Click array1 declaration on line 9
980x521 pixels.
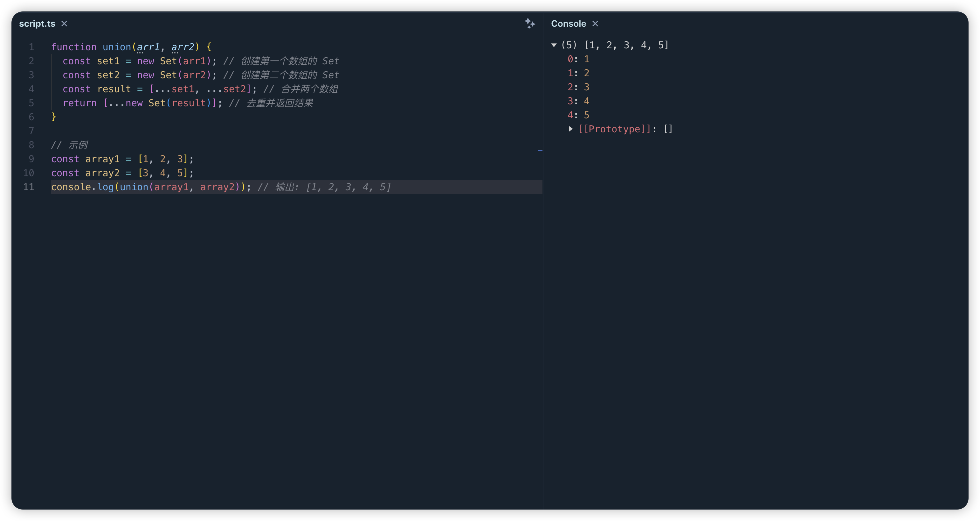102,159
